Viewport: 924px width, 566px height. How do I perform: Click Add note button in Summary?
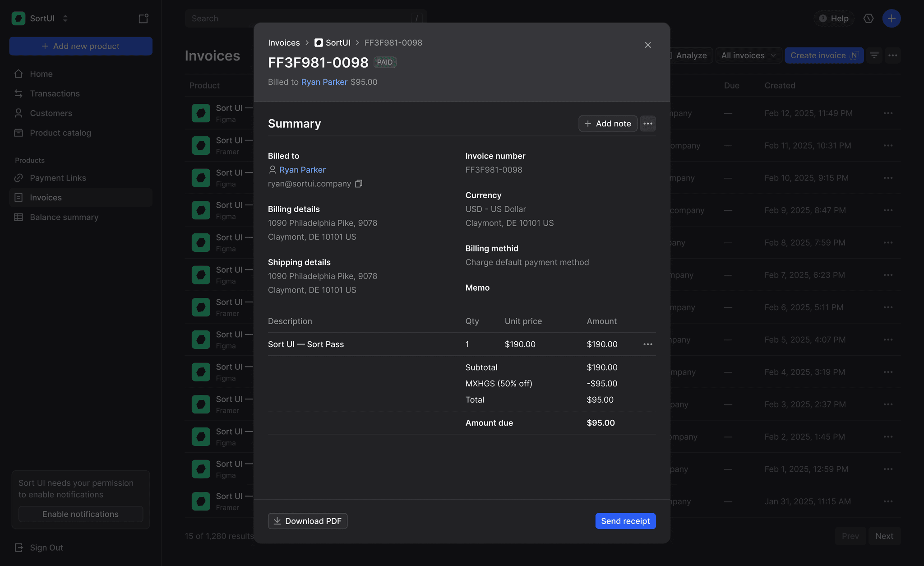[x=608, y=124]
